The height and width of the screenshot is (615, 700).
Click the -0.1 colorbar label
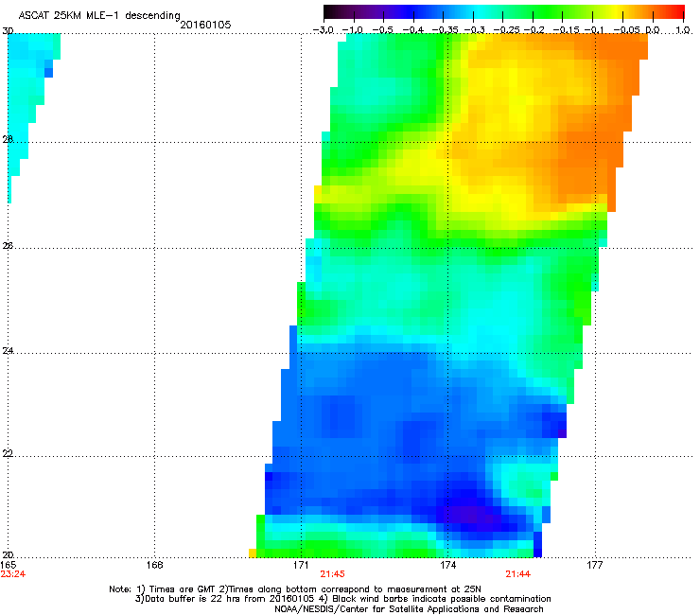[x=594, y=30]
